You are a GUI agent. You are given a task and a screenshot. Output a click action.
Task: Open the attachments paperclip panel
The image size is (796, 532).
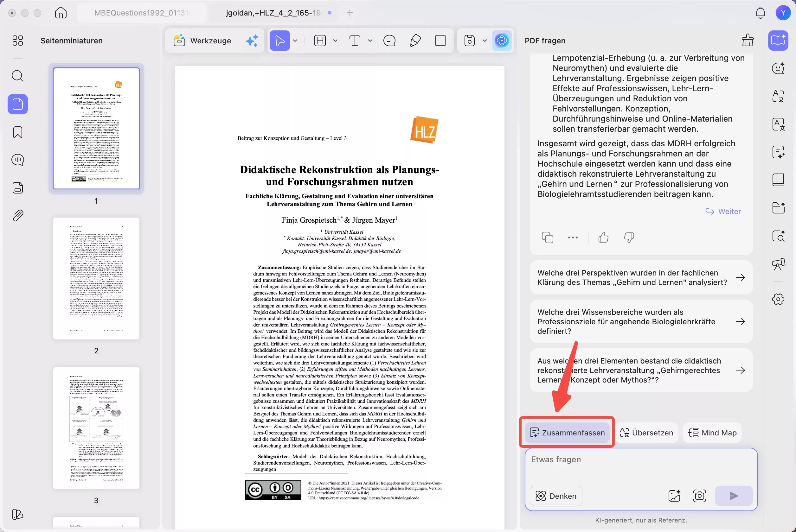pyautogui.click(x=18, y=215)
